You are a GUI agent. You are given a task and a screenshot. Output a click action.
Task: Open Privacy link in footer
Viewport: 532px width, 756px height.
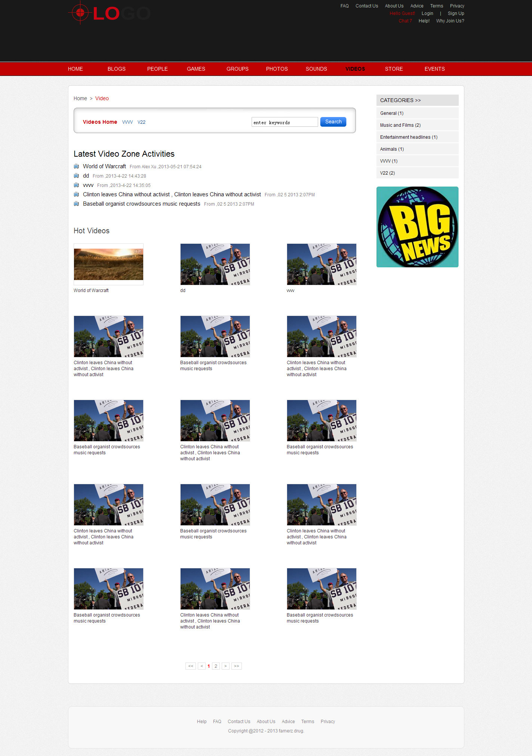coord(328,722)
